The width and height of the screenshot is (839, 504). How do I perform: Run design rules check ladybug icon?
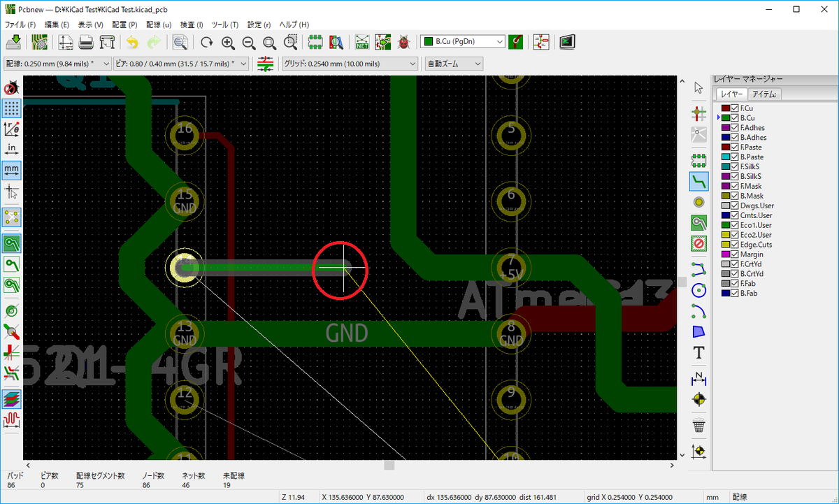pos(403,42)
